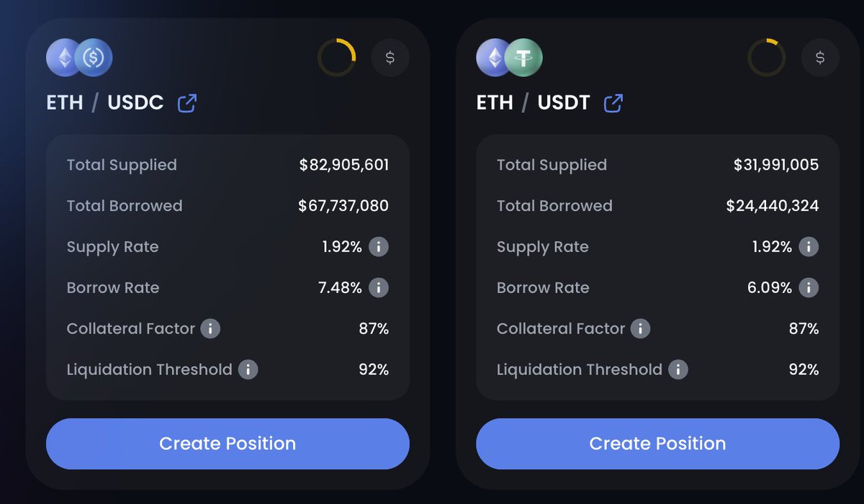
Task: Show Supply Rate info for ETH/USDT
Action: tap(809, 247)
